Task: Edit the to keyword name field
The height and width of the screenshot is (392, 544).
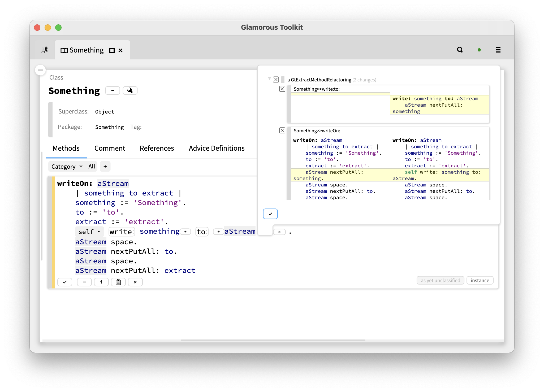Action: [x=202, y=232]
